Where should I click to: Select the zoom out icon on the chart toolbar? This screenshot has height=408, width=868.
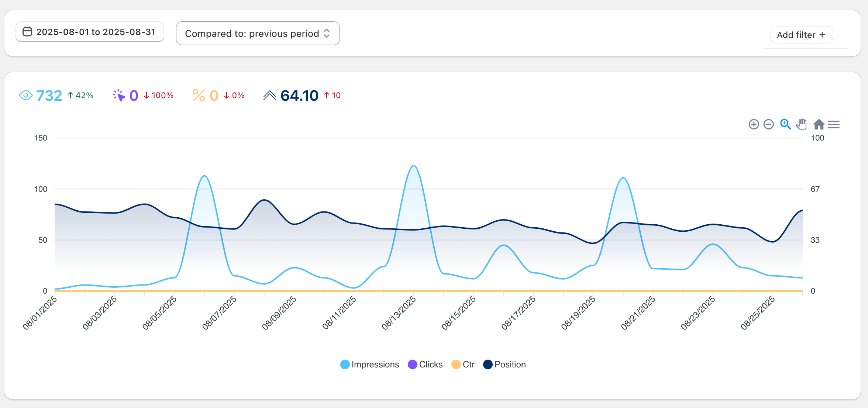coord(769,124)
